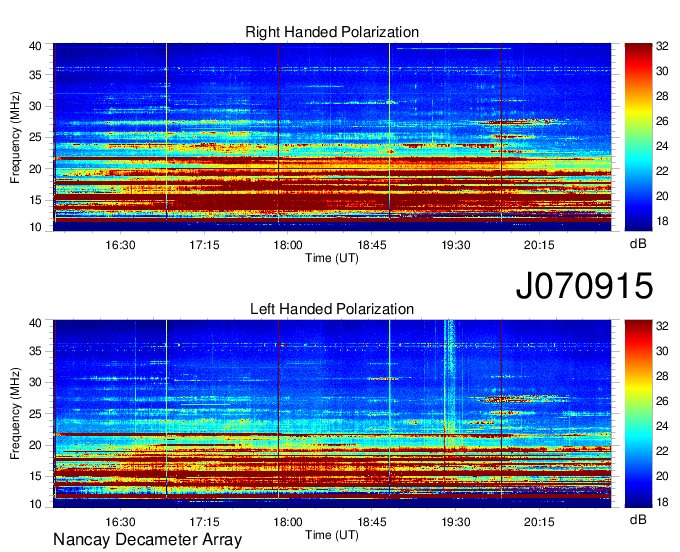Click "35" on Left Handed frequency axis
Screen dimensions: 680x552
[x=36, y=351]
